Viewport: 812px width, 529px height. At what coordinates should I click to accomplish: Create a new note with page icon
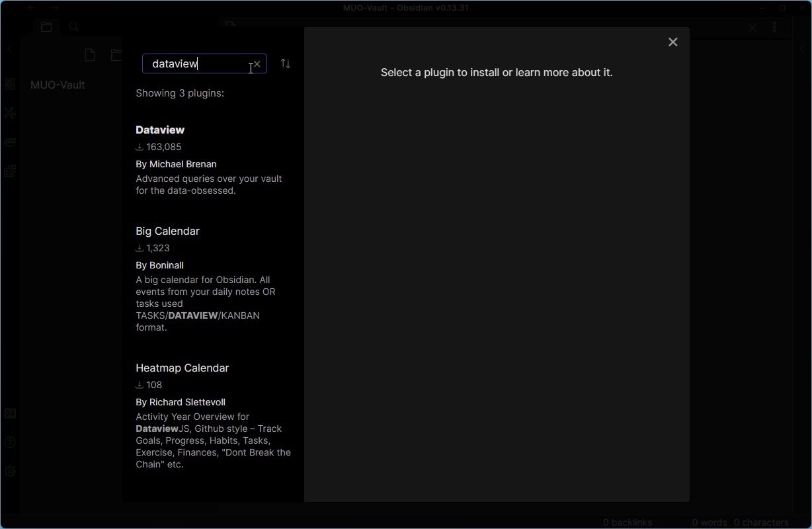tap(90, 55)
